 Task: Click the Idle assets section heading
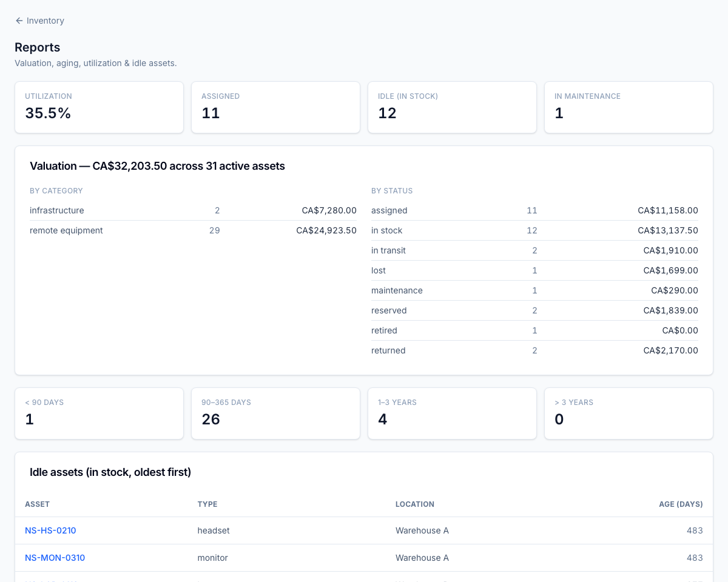[110, 472]
